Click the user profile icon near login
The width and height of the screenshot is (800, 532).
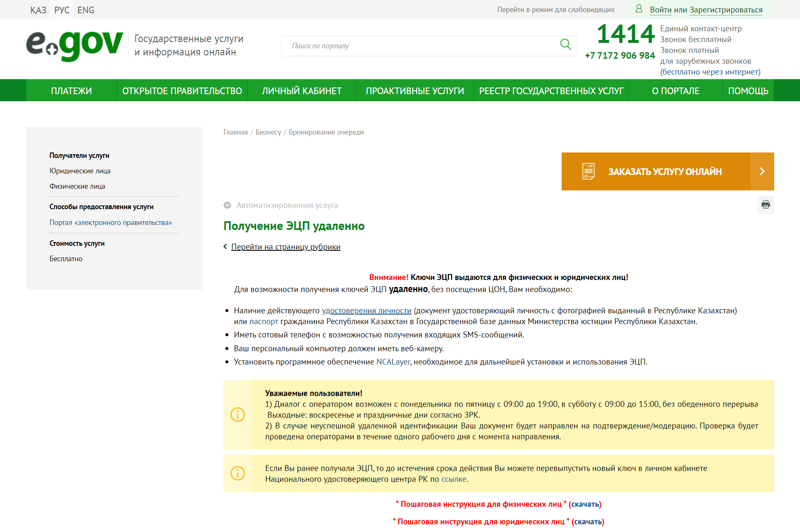tap(638, 9)
